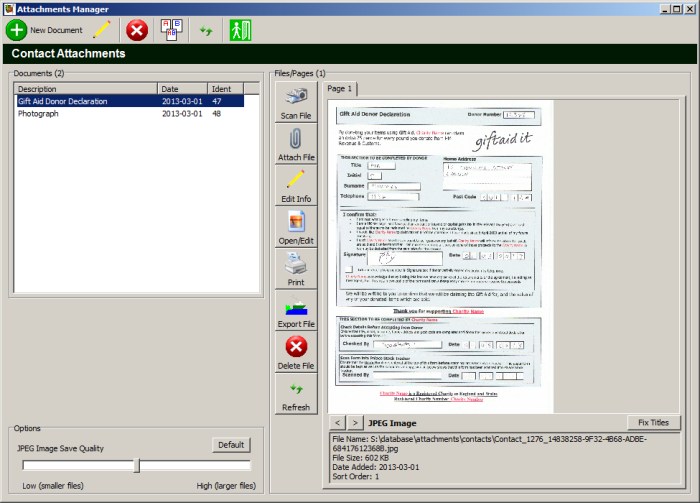Click the green New Document button
The image size is (700, 503).
(46, 30)
